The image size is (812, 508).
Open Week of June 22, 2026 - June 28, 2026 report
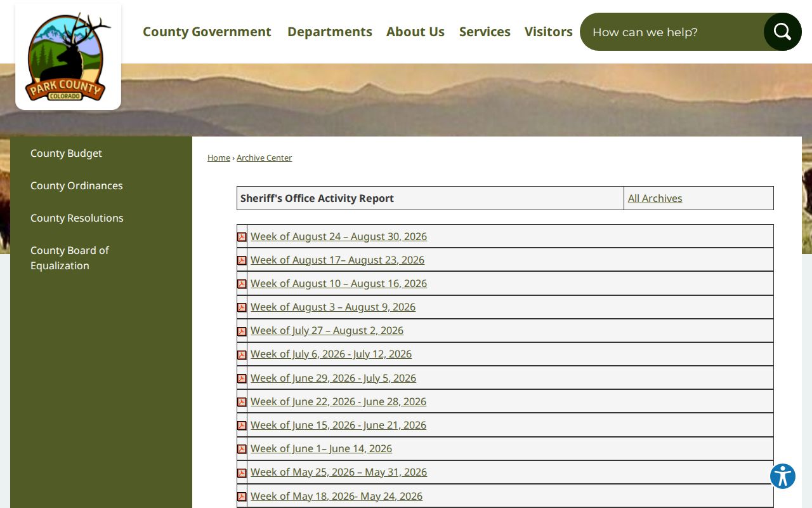coord(338,401)
